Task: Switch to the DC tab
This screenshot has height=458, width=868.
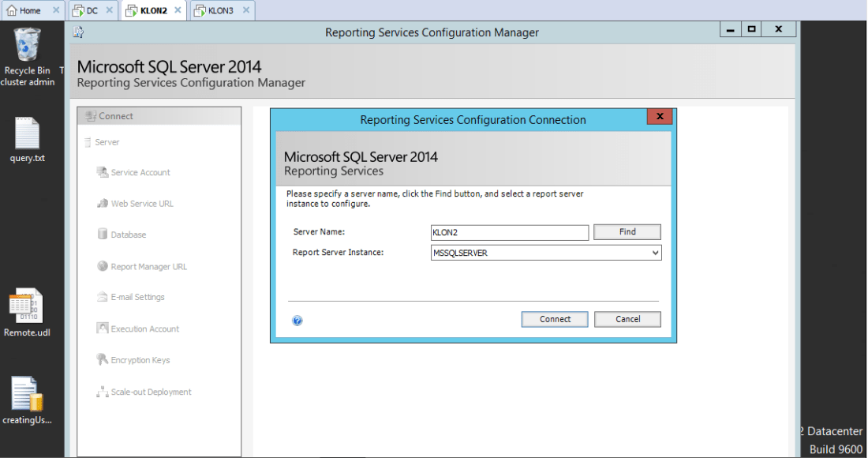Action: coord(92,10)
